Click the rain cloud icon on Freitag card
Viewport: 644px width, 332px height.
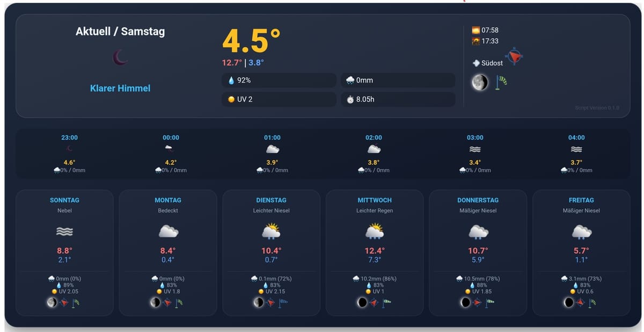pos(581,232)
